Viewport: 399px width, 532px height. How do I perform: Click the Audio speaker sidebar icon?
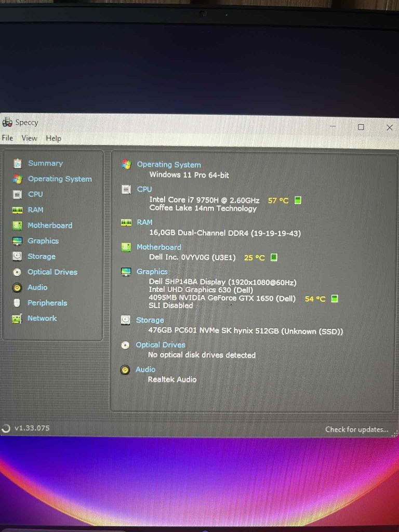pyautogui.click(x=17, y=288)
